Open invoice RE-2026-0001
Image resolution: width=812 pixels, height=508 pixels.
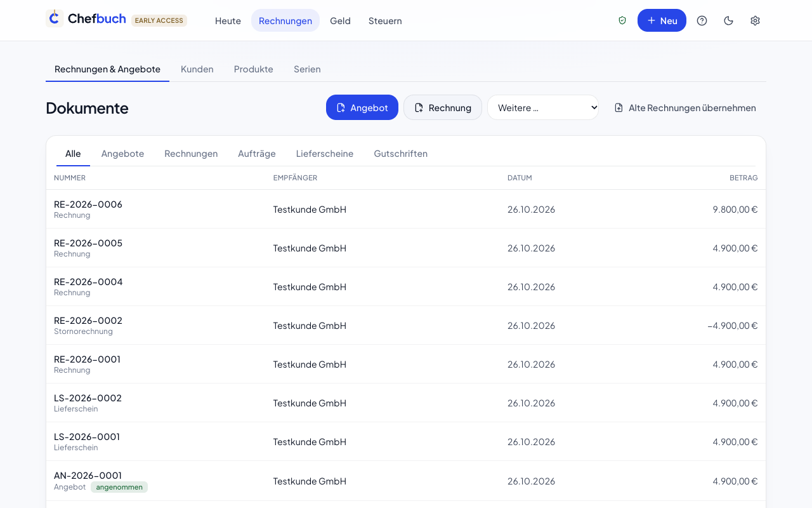coord(406,364)
